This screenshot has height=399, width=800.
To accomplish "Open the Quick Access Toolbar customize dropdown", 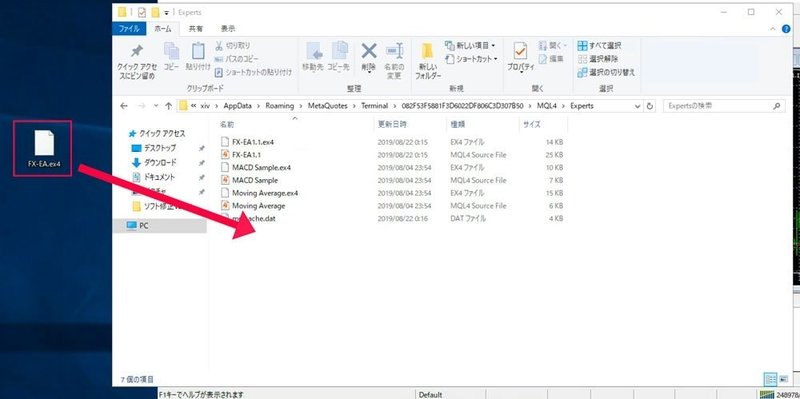I will click(166, 13).
